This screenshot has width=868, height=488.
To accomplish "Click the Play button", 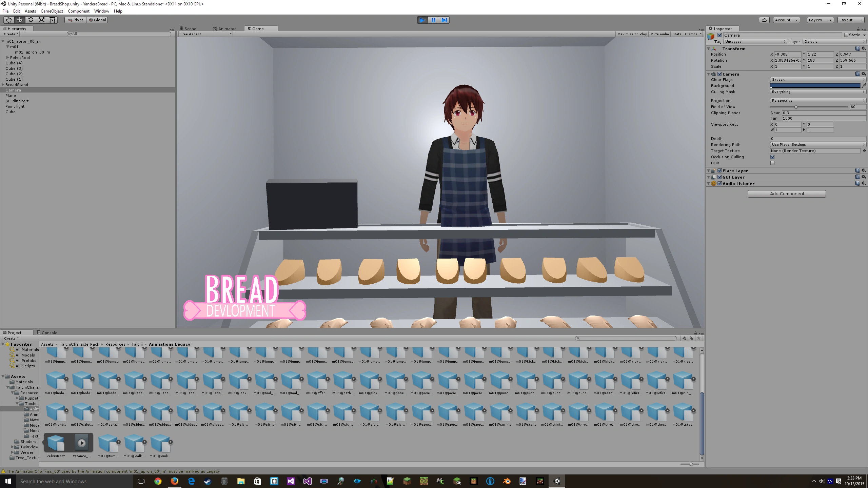I will (422, 20).
